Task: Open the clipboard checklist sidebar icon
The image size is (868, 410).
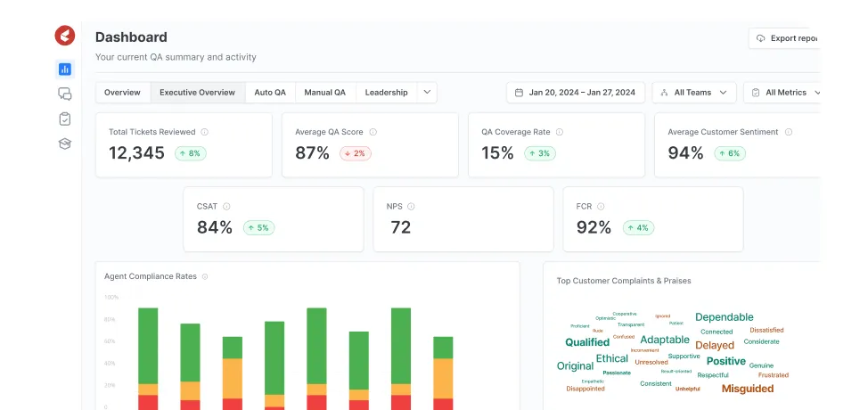Action: coord(65,119)
